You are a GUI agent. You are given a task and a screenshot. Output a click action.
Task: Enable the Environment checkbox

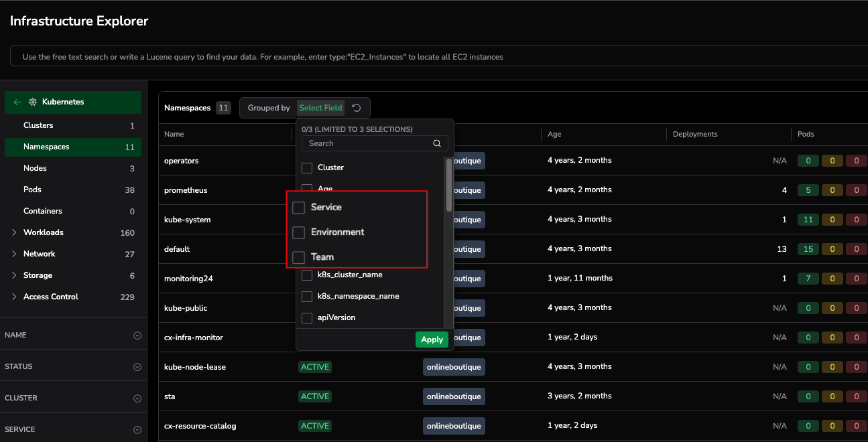point(299,232)
